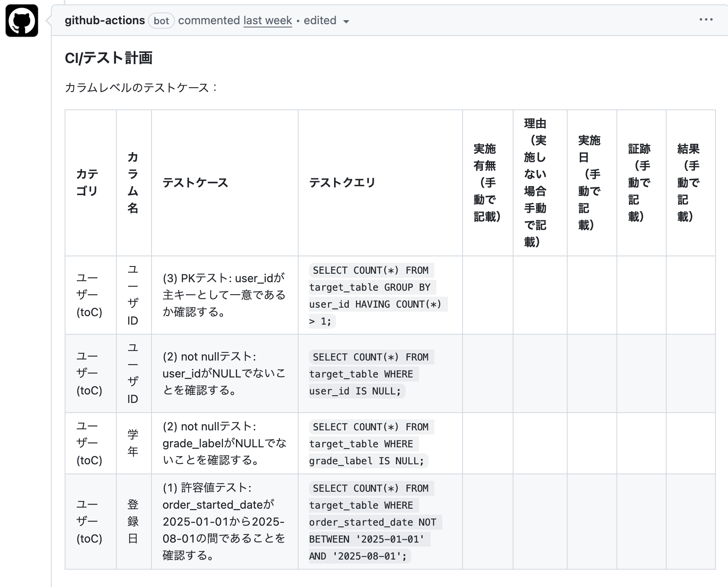Open the edit history via edited caret
Viewport: 728px width, 587px height.
(x=347, y=22)
